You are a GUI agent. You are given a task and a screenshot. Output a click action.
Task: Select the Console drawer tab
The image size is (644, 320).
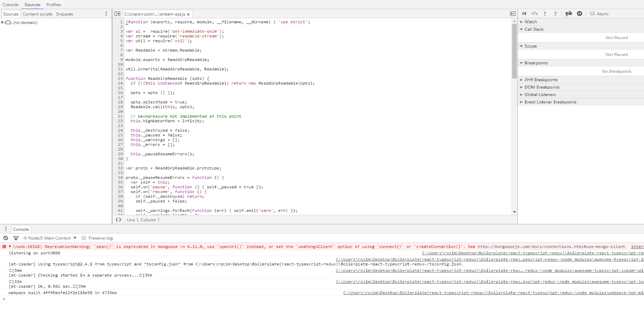[x=21, y=229]
